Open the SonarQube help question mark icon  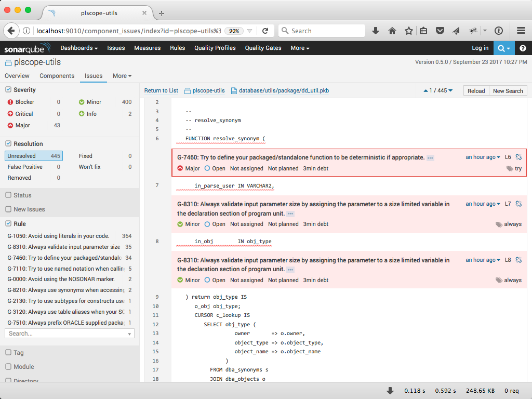coord(523,48)
